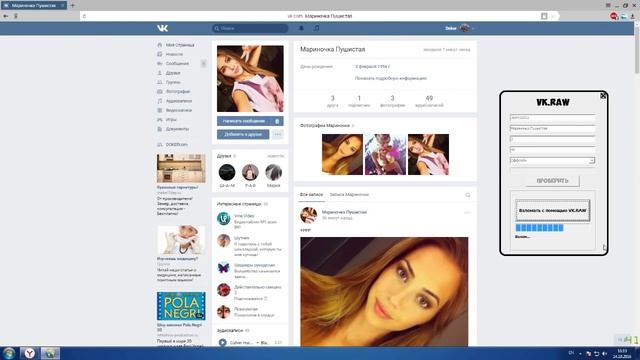Open new browser tab with plus button
This screenshot has height=360, width=640.
click(x=73, y=5)
